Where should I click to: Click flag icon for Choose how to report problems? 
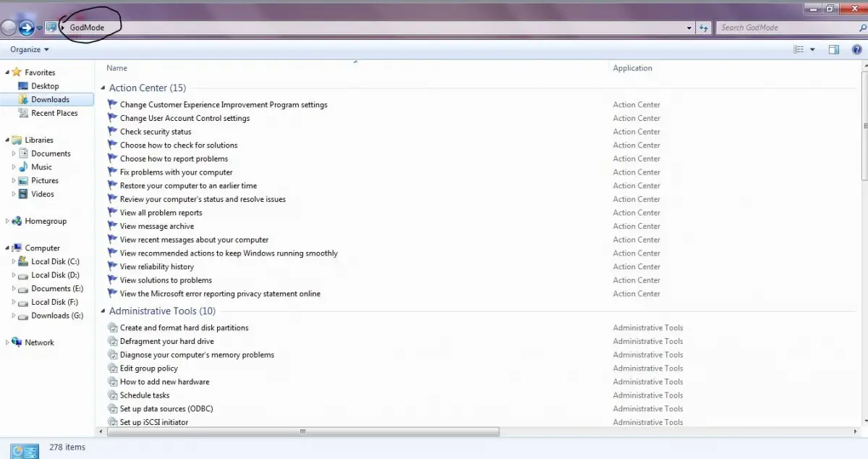(x=112, y=159)
